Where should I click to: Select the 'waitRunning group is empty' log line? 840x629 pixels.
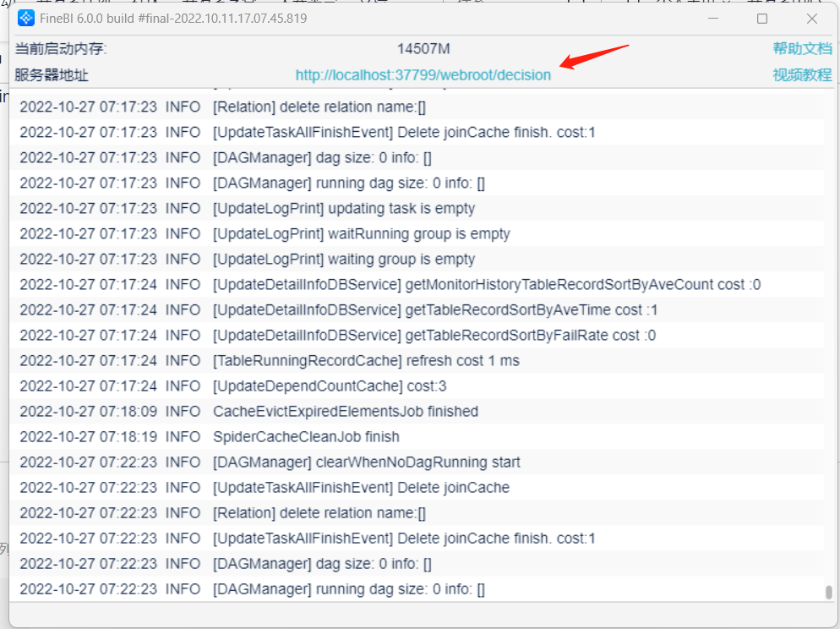(417, 234)
